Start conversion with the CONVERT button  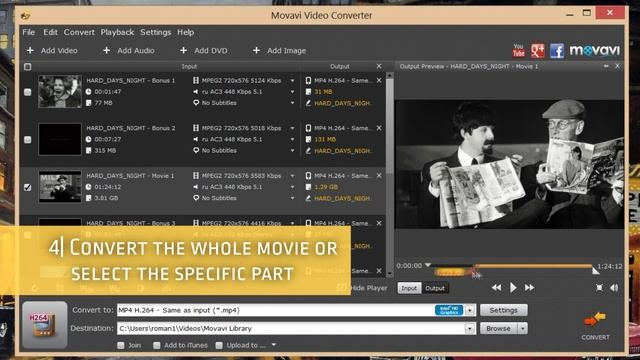pyautogui.click(x=596, y=326)
